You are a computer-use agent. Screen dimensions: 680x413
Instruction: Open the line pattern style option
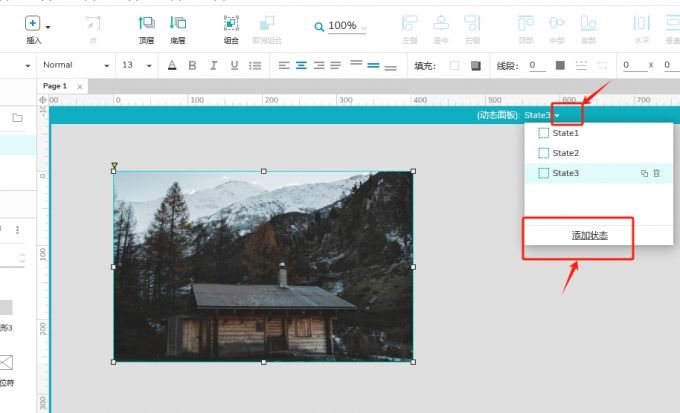581,66
